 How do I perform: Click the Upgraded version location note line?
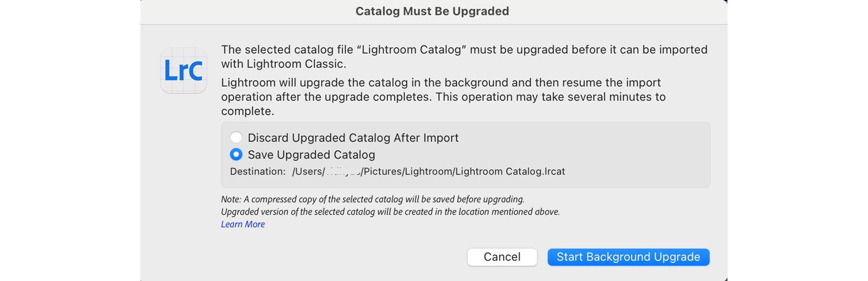[x=390, y=212]
